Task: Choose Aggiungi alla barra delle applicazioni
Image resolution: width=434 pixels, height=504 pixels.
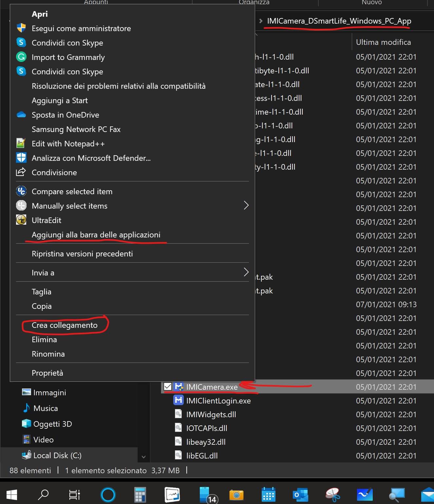Action: pos(96,235)
